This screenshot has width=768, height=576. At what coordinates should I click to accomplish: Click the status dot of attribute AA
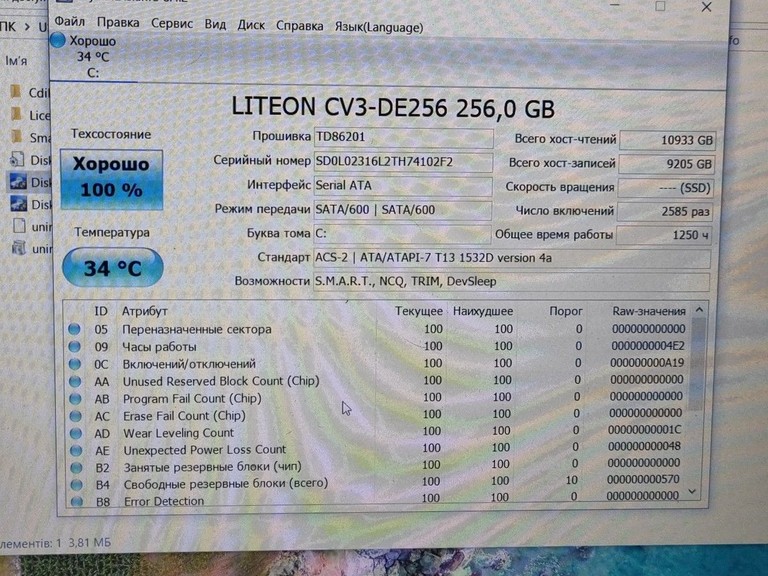75,382
